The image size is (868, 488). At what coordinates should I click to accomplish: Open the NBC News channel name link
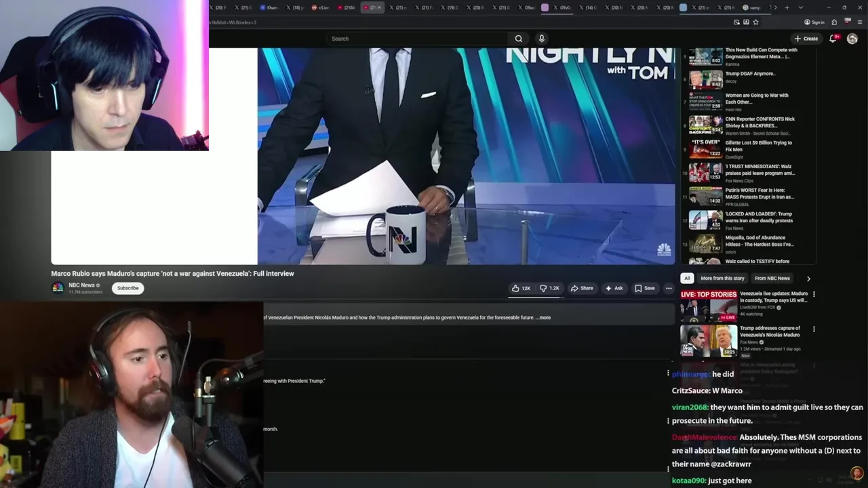(x=81, y=285)
